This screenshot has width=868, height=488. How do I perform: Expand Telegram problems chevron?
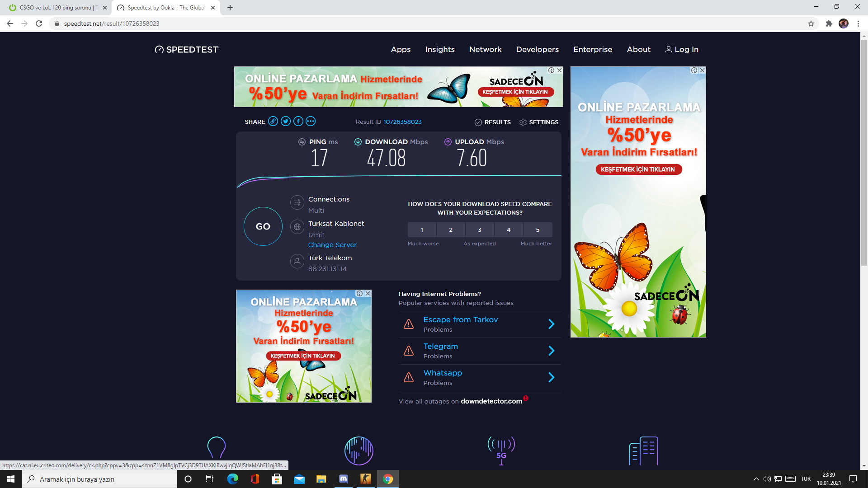coord(551,351)
